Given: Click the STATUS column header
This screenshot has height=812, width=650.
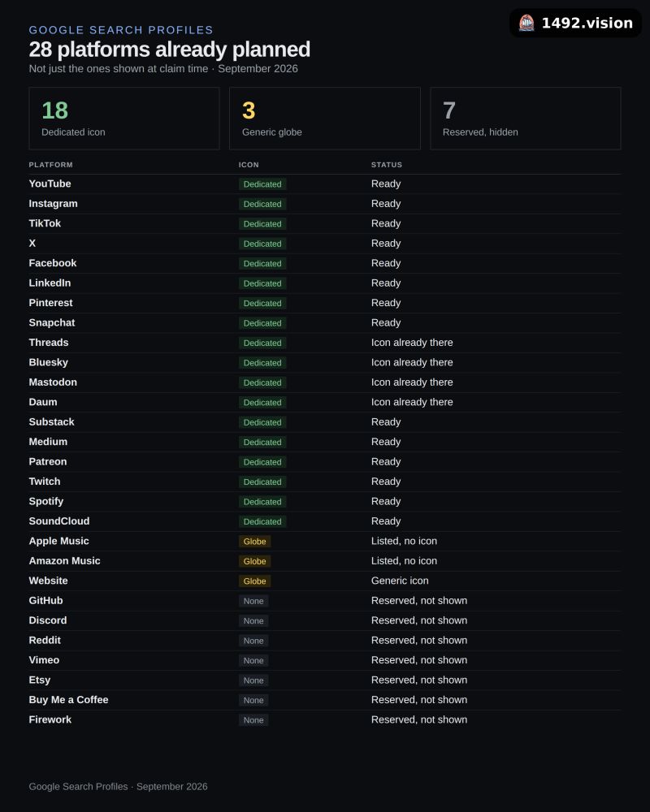Looking at the screenshot, I should (x=387, y=165).
